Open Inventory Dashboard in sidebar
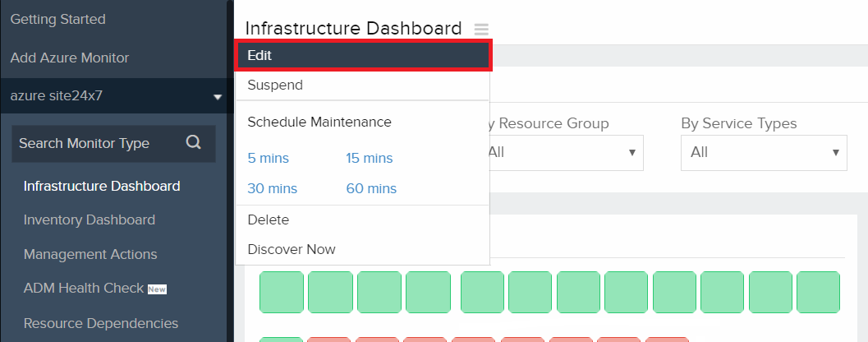The image size is (868, 342). click(90, 220)
